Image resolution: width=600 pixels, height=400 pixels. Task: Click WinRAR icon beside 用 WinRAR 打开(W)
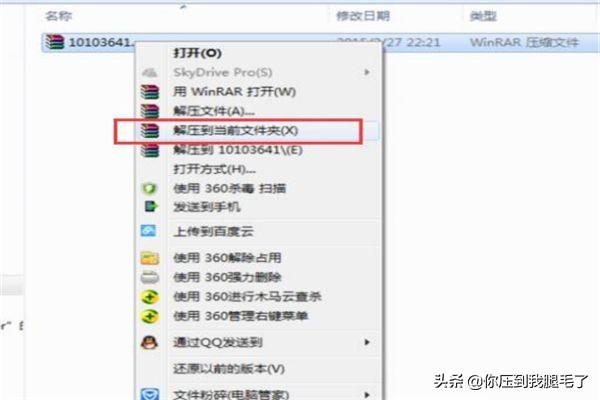point(150,92)
